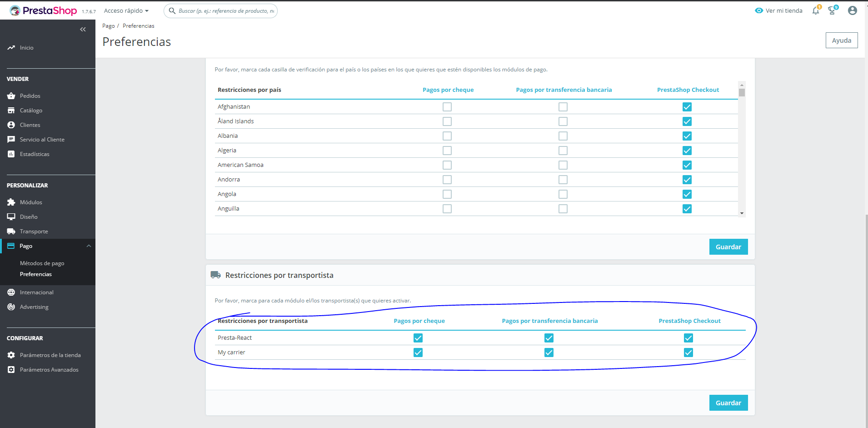Click country list scrollbar down arrow
Screen dimensions: 868x428
click(x=742, y=213)
